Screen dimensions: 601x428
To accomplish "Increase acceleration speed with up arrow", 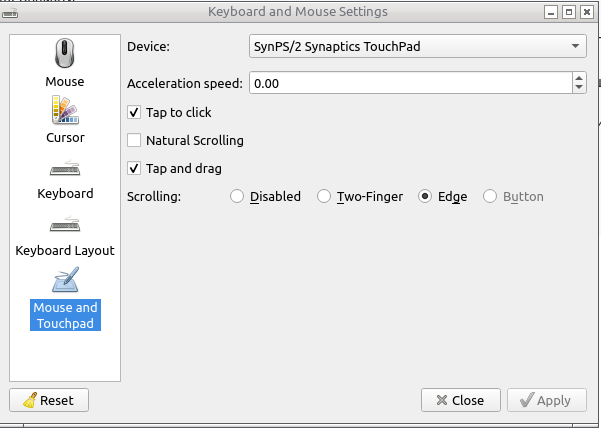I will (579, 79).
